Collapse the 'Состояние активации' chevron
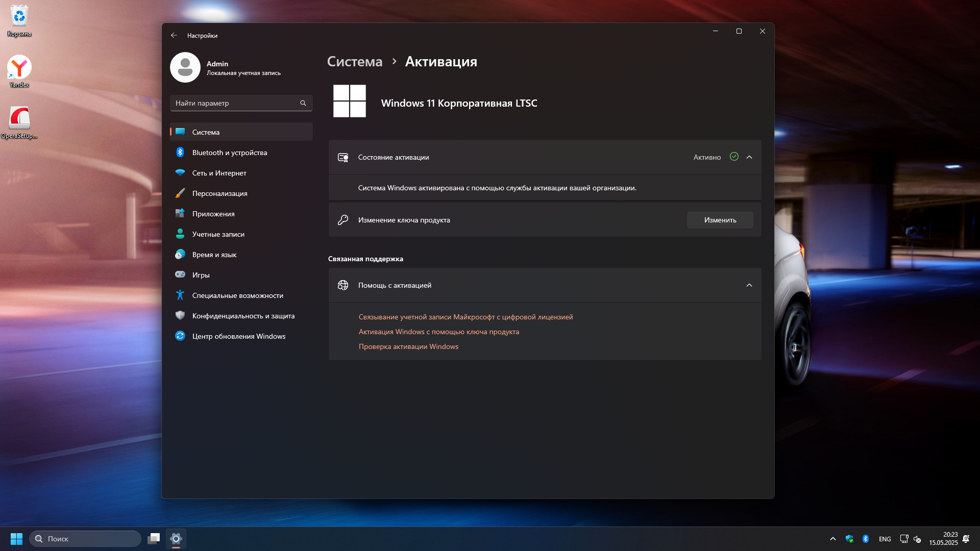The height and width of the screenshot is (551, 980). click(x=749, y=157)
